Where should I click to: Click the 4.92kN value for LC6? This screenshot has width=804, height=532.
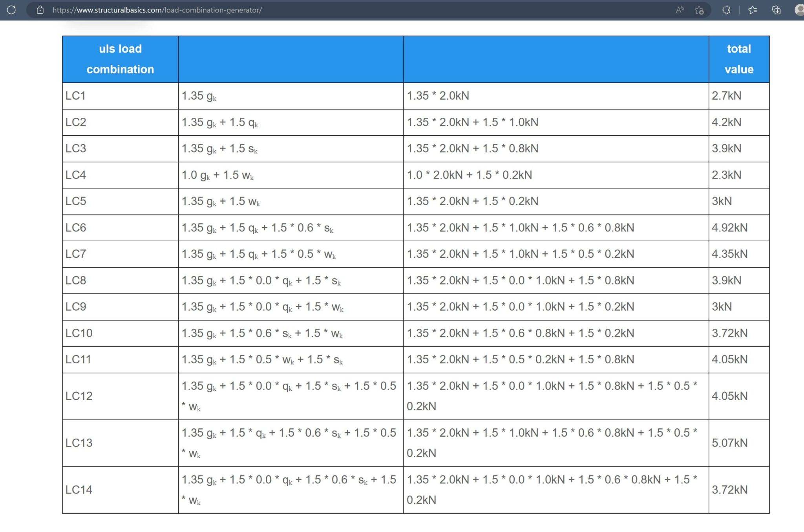tap(730, 228)
